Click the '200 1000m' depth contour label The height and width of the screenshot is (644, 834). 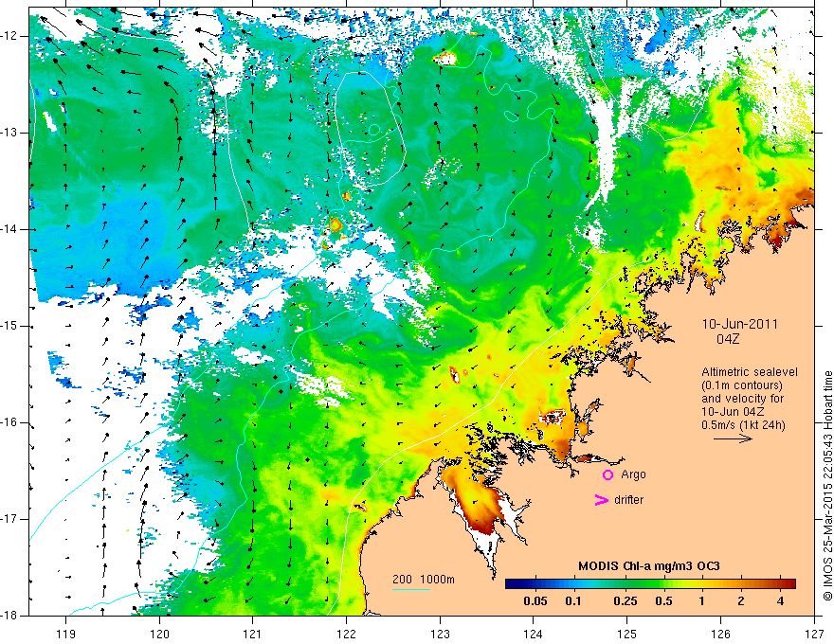click(x=424, y=580)
